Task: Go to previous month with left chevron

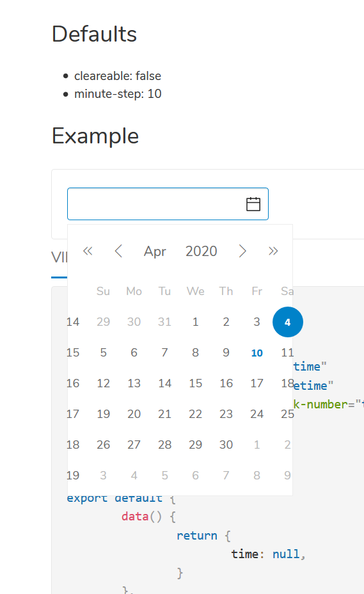Action: click(x=118, y=251)
